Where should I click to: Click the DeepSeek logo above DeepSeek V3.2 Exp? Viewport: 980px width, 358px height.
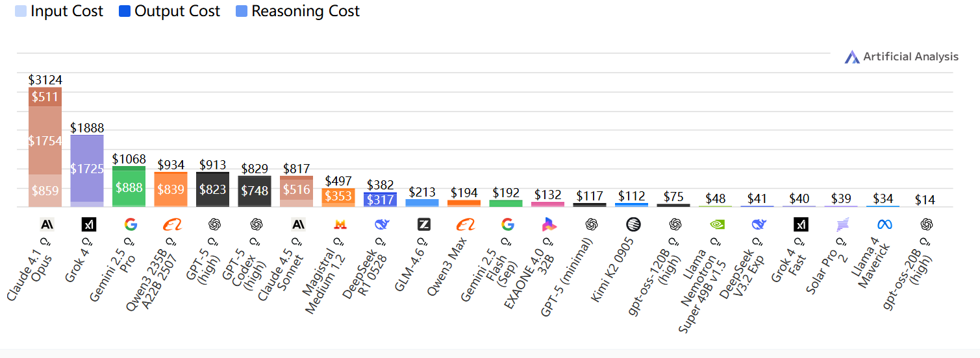coord(759,224)
